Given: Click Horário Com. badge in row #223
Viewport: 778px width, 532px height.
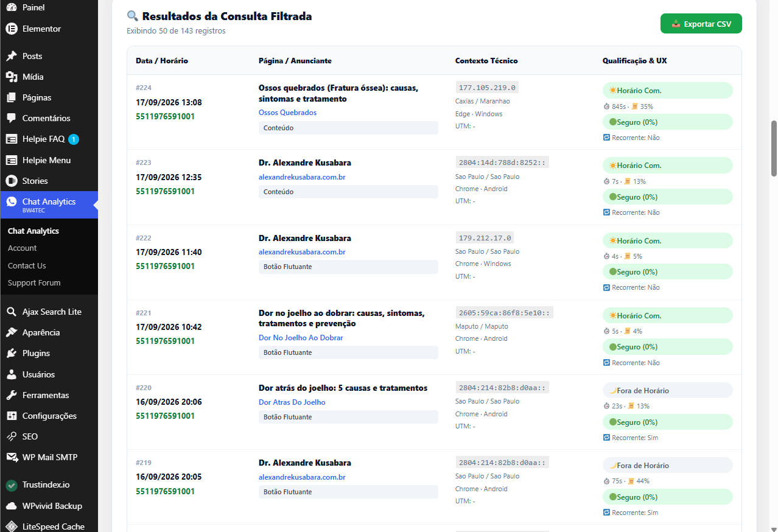Looking at the screenshot, I should 668,166.
